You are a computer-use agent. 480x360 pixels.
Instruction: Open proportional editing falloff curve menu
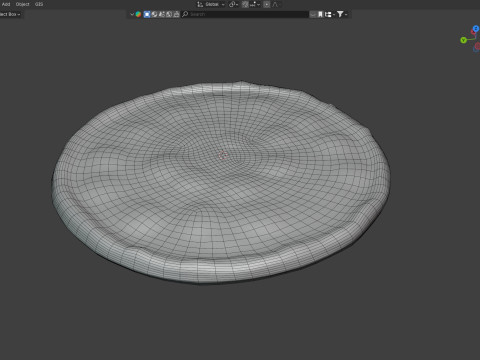pyautogui.click(x=275, y=4)
